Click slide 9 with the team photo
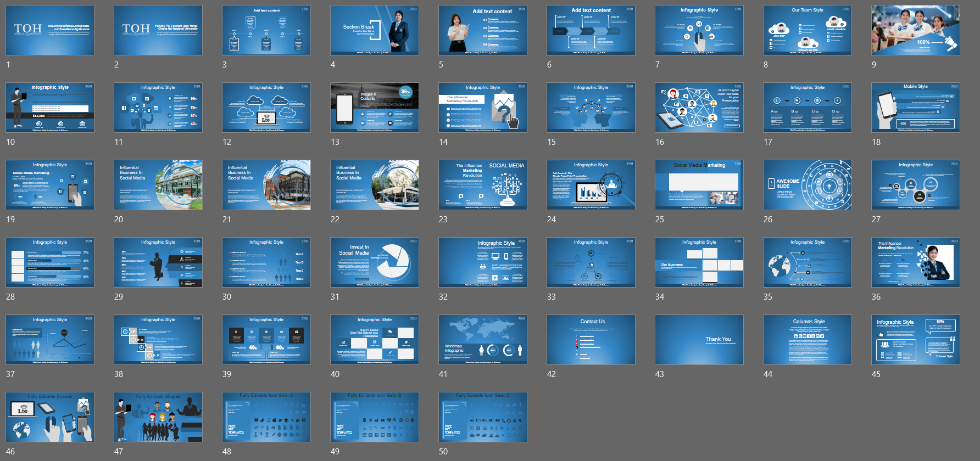 [916, 30]
